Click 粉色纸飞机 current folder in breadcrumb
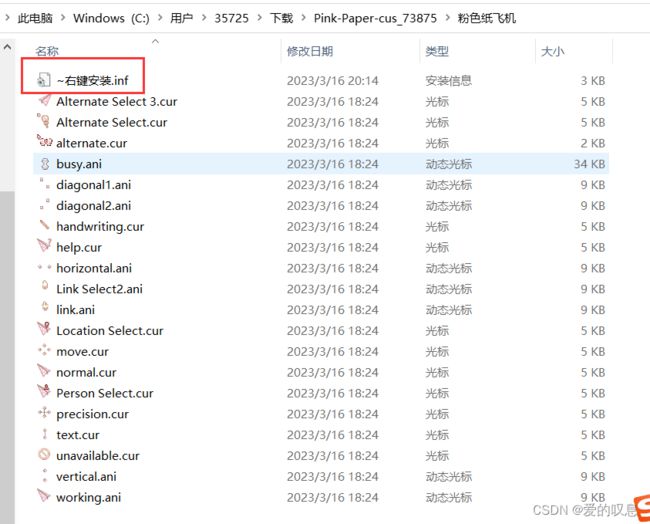Image resolution: width=650 pixels, height=524 pixels. (x=487, y=18)
